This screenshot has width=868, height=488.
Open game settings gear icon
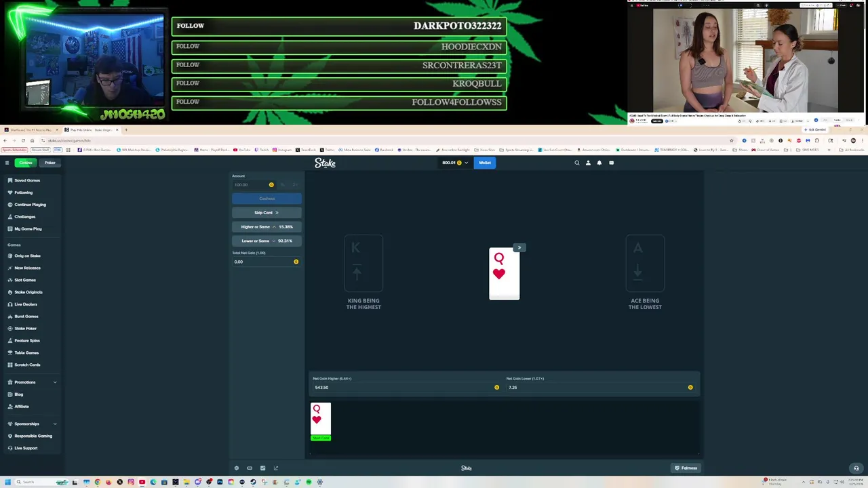pos(237,468)
